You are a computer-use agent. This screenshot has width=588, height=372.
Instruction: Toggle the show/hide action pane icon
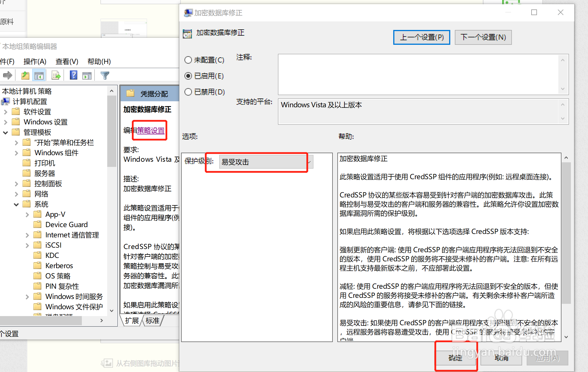tap(87, 75)
